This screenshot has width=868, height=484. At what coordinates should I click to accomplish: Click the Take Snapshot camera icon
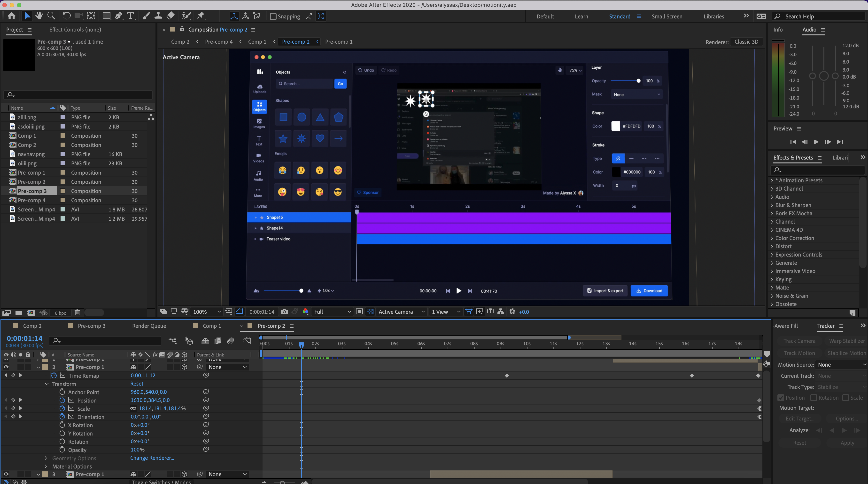coord(284,312)
